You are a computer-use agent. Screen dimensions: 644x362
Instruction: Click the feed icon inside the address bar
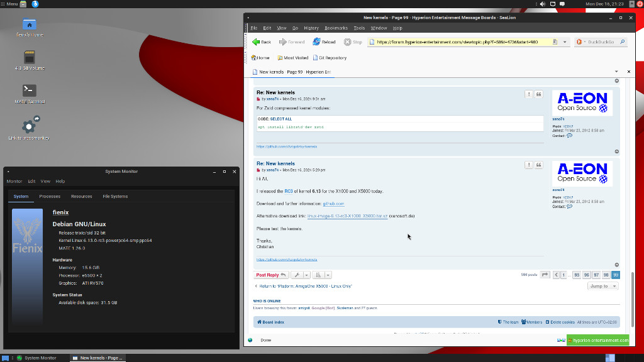click(x=555, y=42)
